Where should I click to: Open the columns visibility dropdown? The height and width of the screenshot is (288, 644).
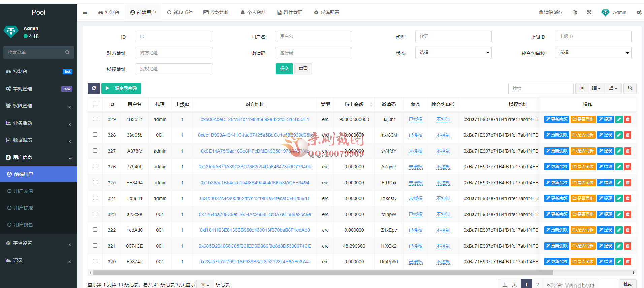pos(596,88)
